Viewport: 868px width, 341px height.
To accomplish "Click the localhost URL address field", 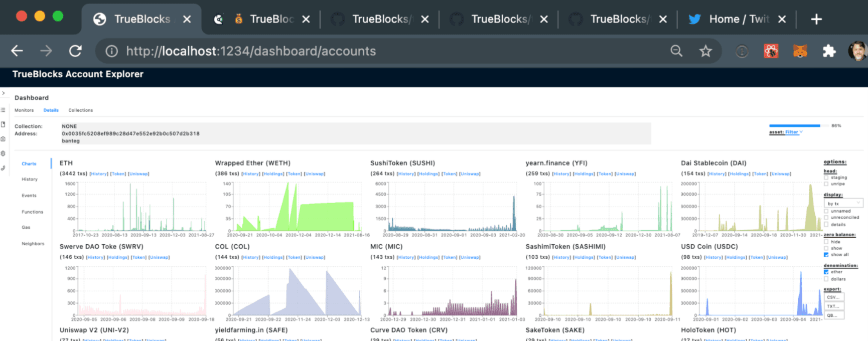I will tap(251, 51).
